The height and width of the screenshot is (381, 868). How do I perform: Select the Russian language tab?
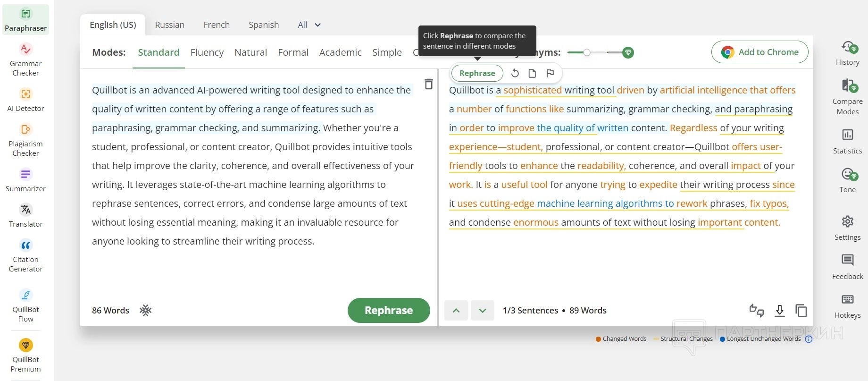(x=169, y=25)
